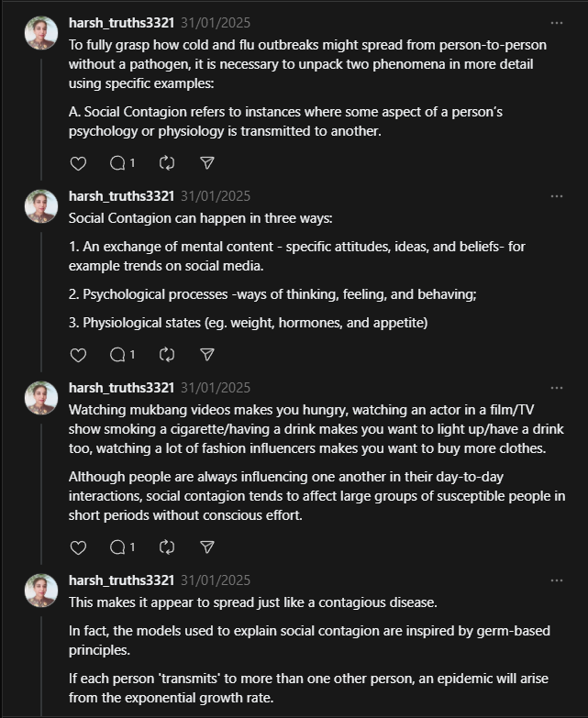Screen dimensions: 588x718
Task: Open replies on the first post
Action: coord(122,163)
